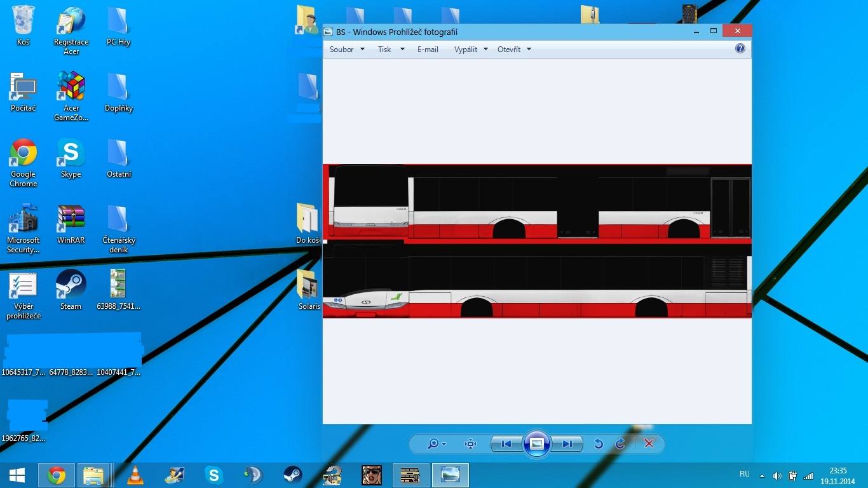Click the E-mail menu item
868x488 pixels.
(x=428, y=50)
